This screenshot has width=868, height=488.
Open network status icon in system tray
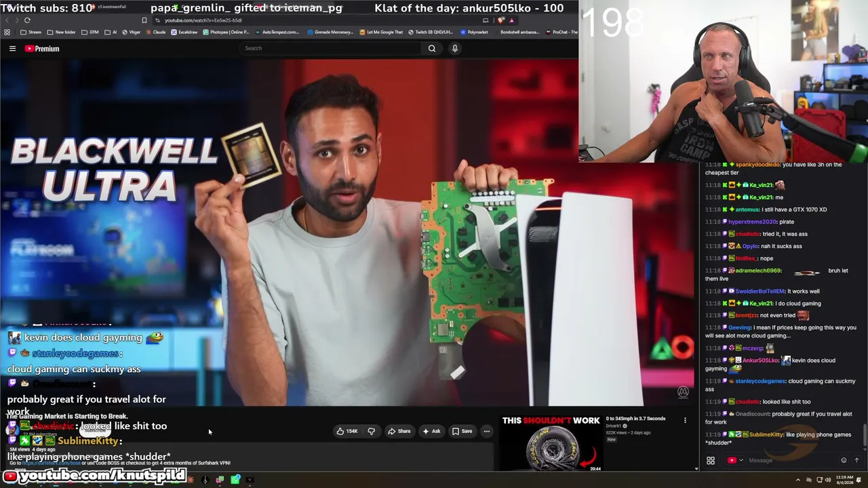tap(820, 480)
